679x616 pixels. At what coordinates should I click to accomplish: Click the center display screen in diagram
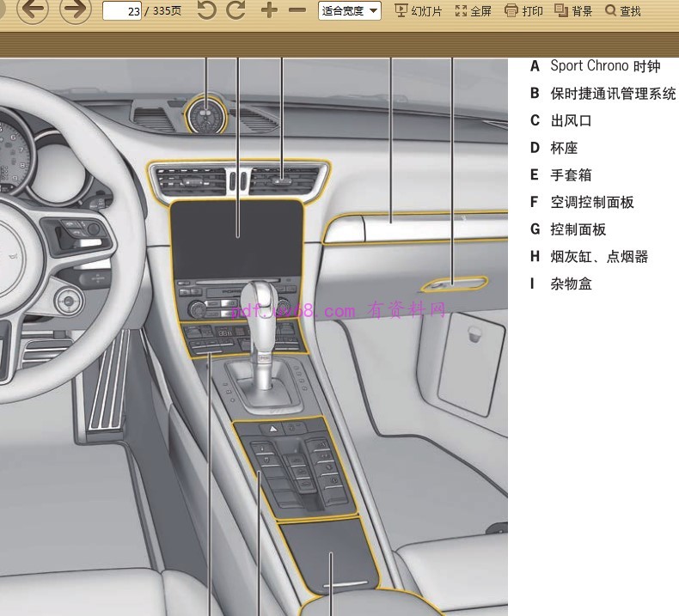237,238
